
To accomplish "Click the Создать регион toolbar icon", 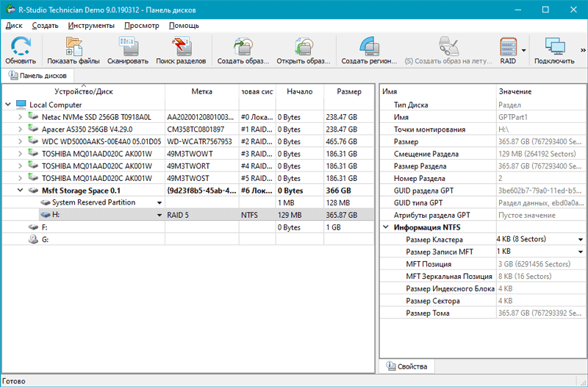I will click(x=369, y=46).
